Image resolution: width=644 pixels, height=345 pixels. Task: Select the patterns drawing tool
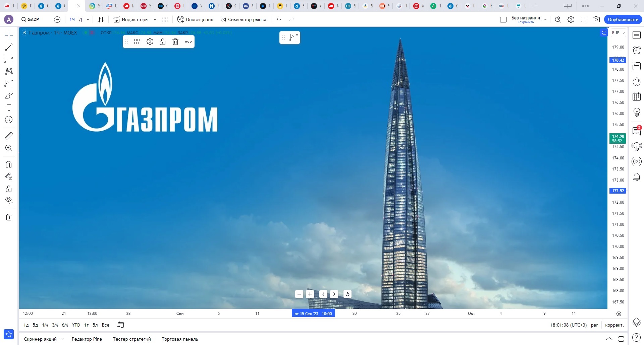pos(9,71)
